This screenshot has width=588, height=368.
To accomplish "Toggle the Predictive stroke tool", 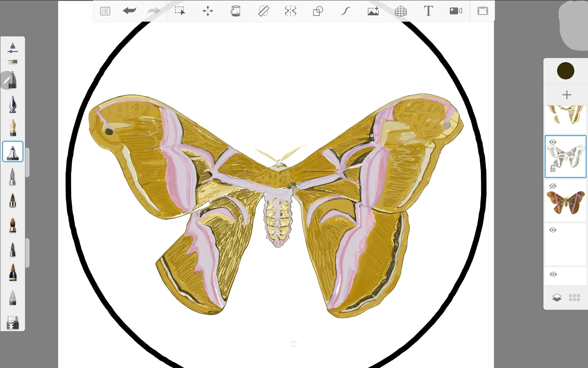I will (346, 11).
